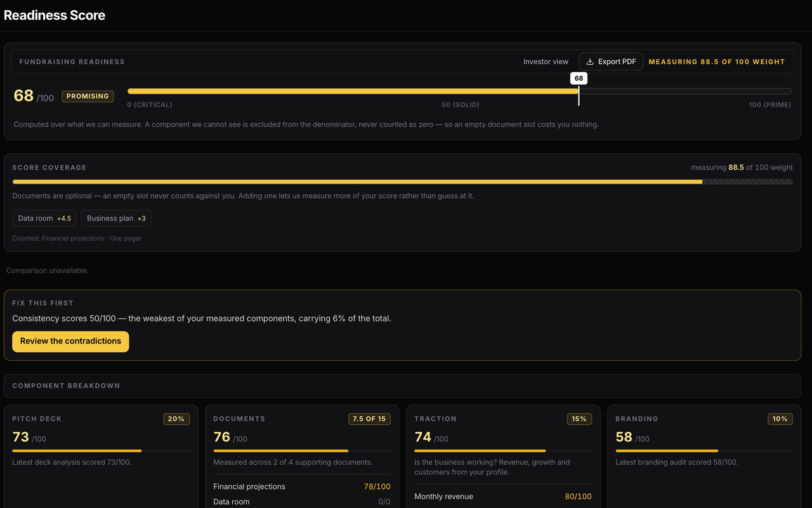Click the Export PDF download icon

click(x=590, y=62)
